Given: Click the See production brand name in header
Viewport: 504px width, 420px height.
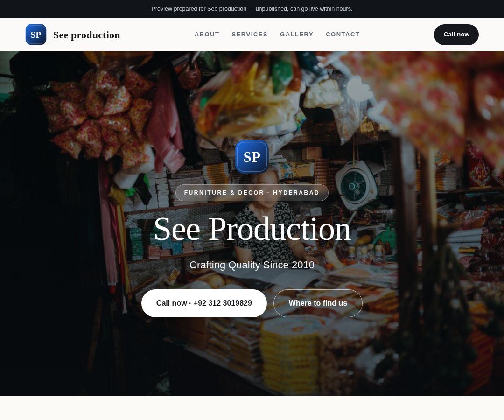Looking at the screenshot, I should pos(87,35).
